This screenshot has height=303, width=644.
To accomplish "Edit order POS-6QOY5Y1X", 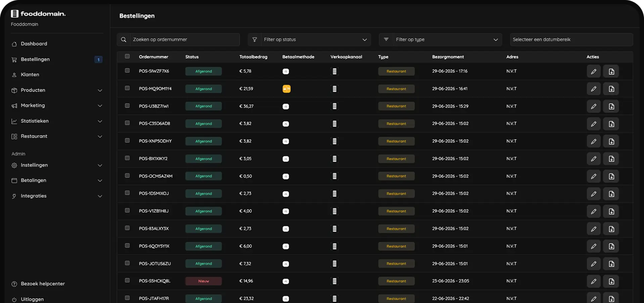I will tap(594, 246).
